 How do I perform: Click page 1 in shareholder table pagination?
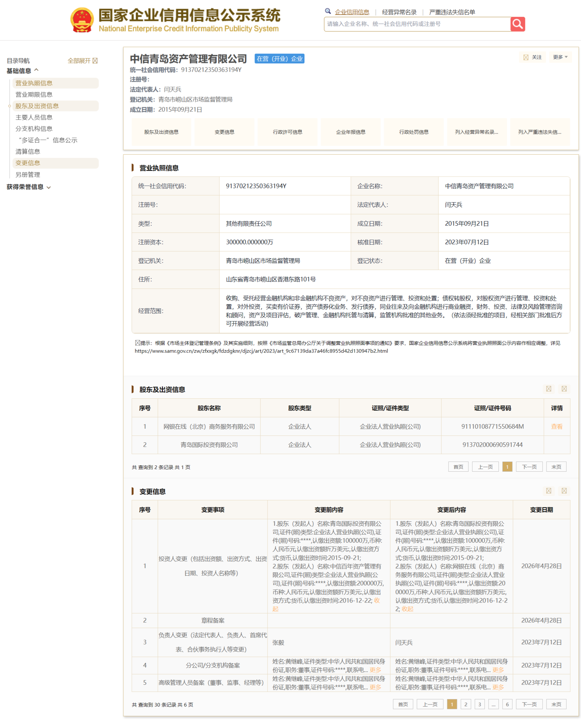coord(507,467)
